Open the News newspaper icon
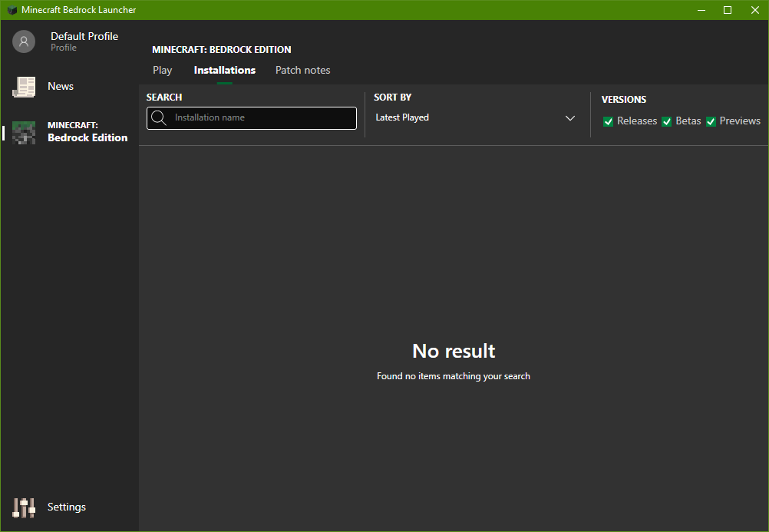The image size is (769, 532). [24, 87]
